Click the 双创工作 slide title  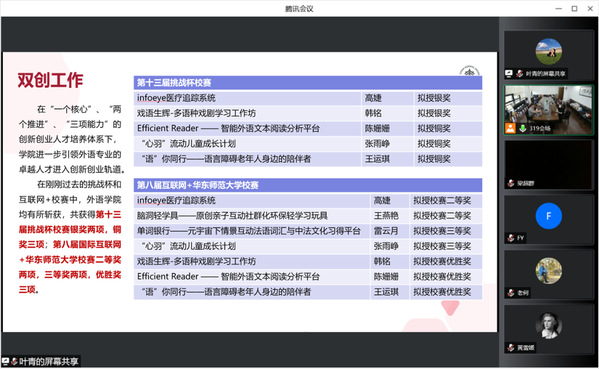coord(50,80)
